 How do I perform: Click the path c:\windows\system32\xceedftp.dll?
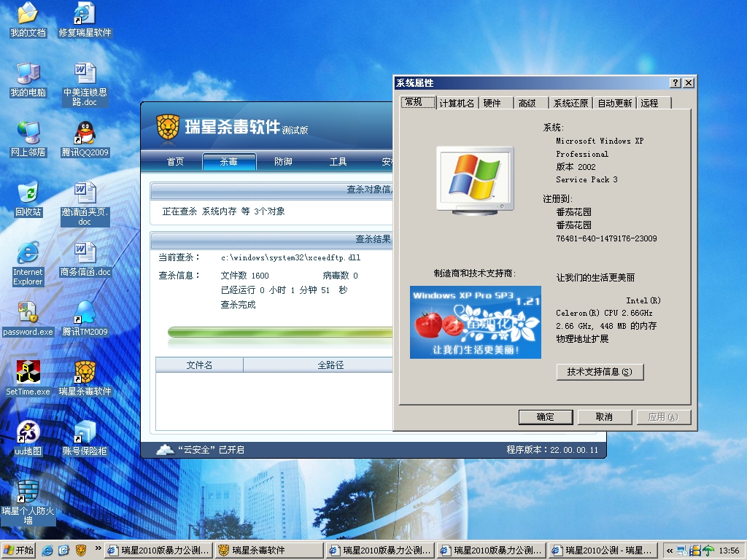coord(290,257)
